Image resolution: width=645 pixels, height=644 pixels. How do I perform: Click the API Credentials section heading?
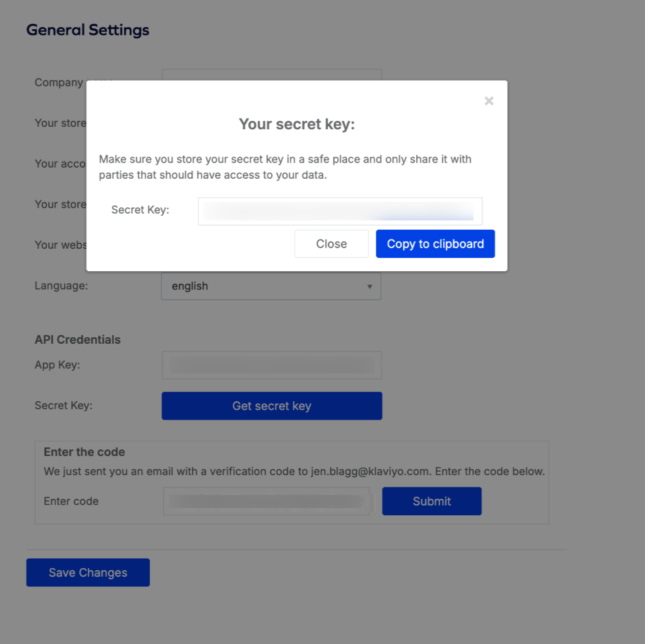click(78, 340)
